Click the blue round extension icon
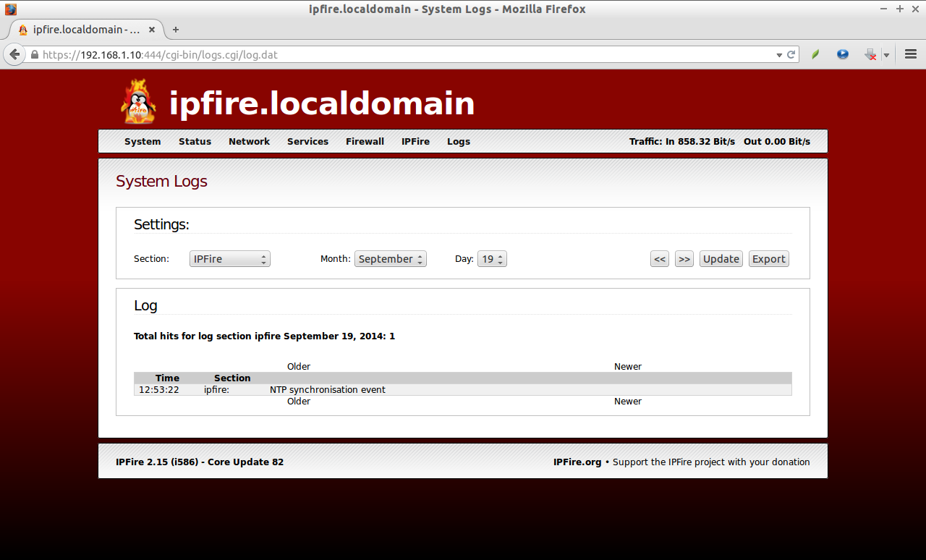Image resolution: width=926 pixels, height=560 pixels. point(843,54)
